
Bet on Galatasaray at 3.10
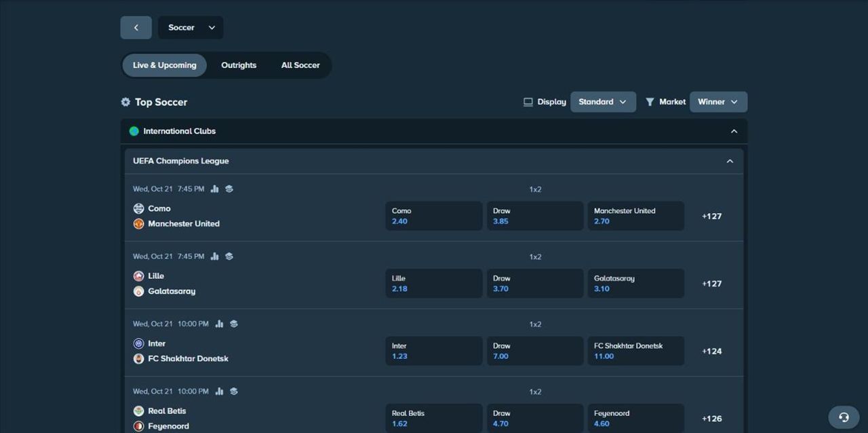pos(635,283)
